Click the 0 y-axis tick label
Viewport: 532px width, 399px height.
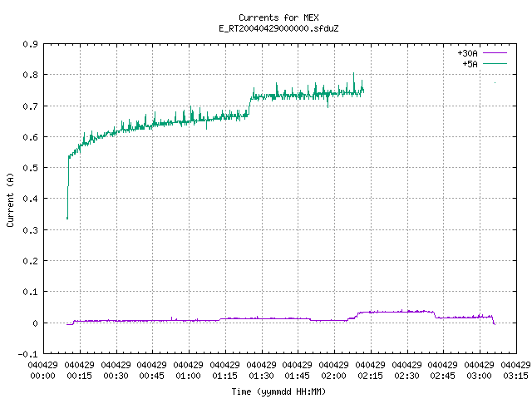(x=35, y=323)
